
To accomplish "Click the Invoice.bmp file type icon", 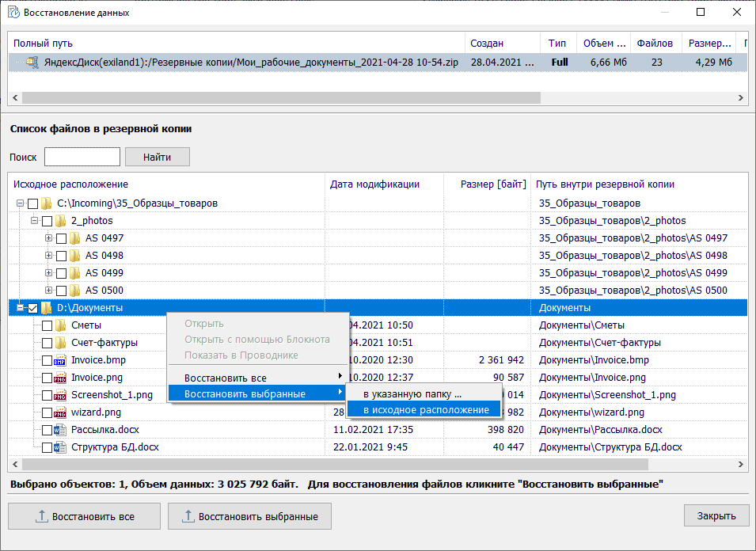I will (x=60, y=360).
